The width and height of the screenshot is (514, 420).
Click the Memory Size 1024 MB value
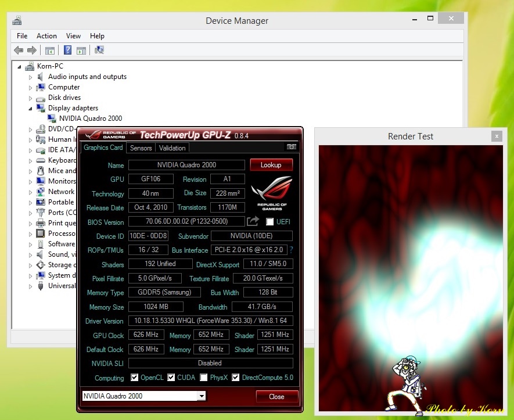pyautogui.click(x=156, y=307)
